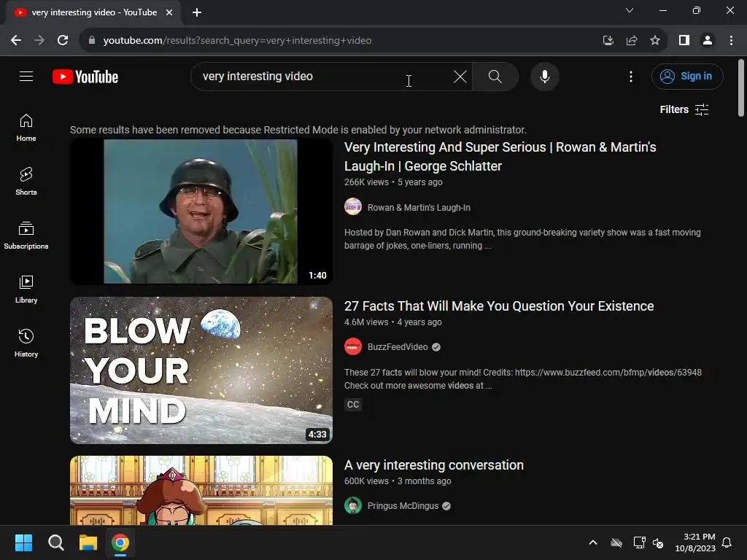Open File Explorer from taskbar
Viewport: 747px width, 560px height.
tap(88, 542)
